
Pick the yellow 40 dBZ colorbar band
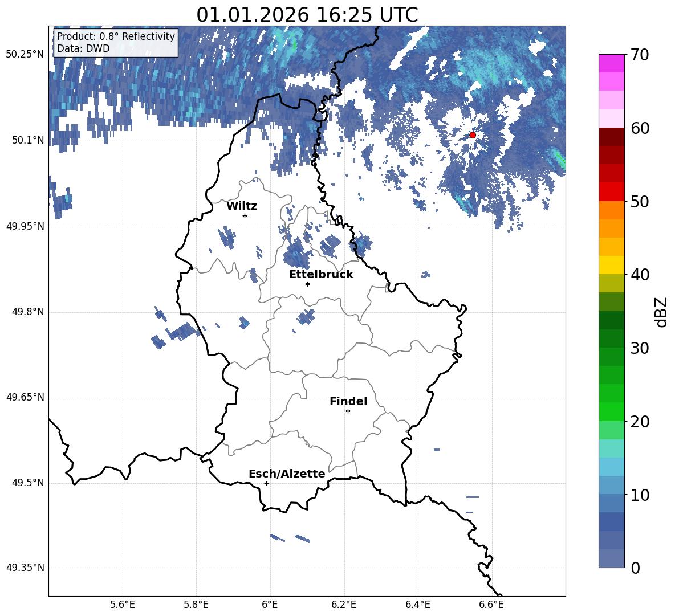pos(611,265)
